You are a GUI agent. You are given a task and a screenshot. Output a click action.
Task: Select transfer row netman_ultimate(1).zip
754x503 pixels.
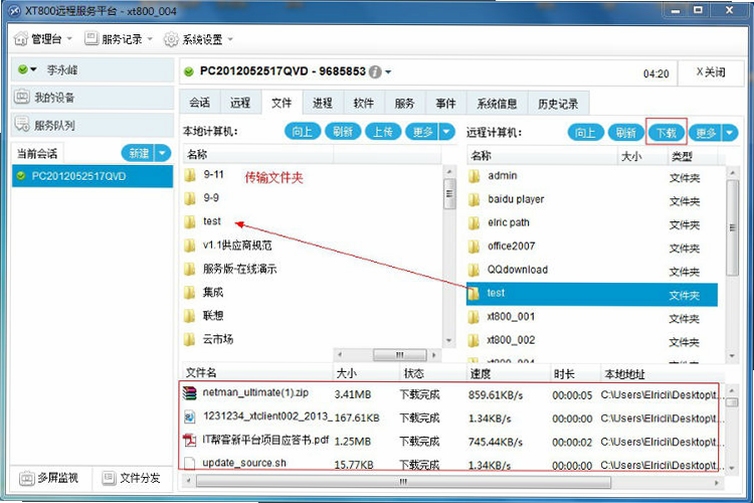452,394
